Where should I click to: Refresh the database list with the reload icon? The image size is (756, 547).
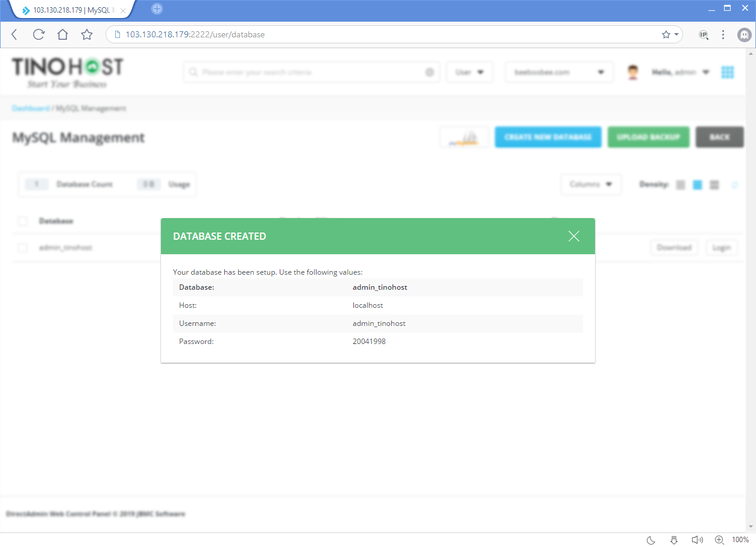pos(735,184)
